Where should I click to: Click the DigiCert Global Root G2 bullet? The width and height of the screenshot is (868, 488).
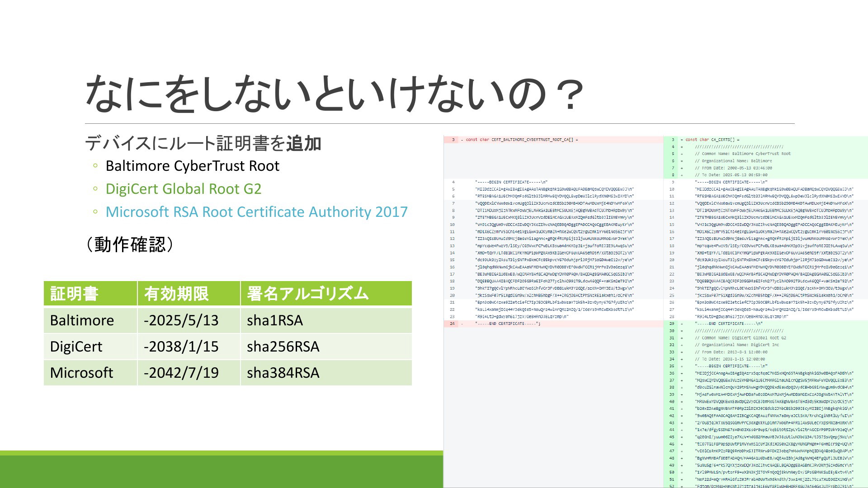click(x=184, y=189)
